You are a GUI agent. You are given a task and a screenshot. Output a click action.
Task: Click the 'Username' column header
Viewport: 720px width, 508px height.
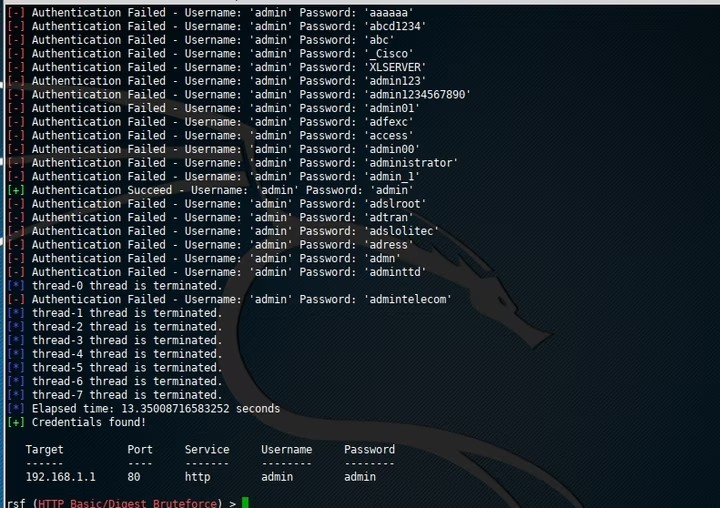(287, 450)
